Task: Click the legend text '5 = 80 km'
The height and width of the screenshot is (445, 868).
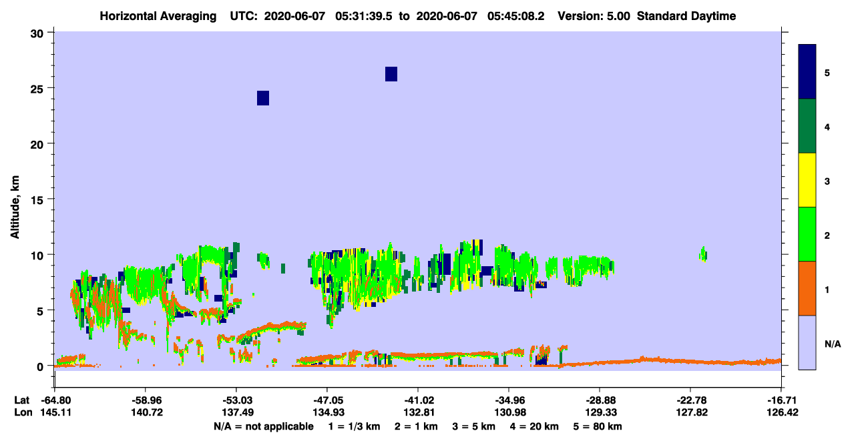Action: (598, 426)
